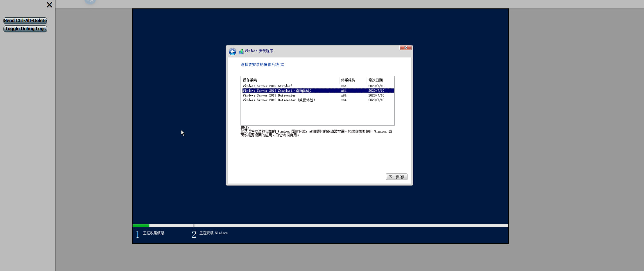644x271 pixels.
Task: Click step 2 正在安装 Windows label
Action: click(213, 233)
